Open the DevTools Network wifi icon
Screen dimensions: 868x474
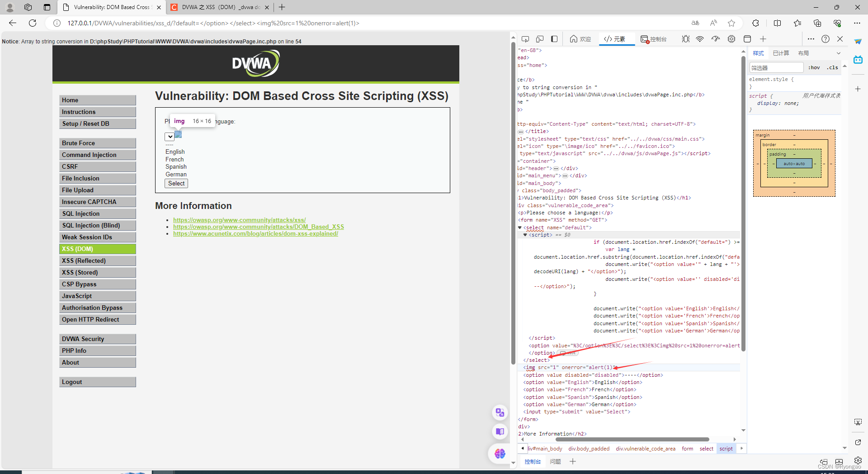click(x=700, y=39)
